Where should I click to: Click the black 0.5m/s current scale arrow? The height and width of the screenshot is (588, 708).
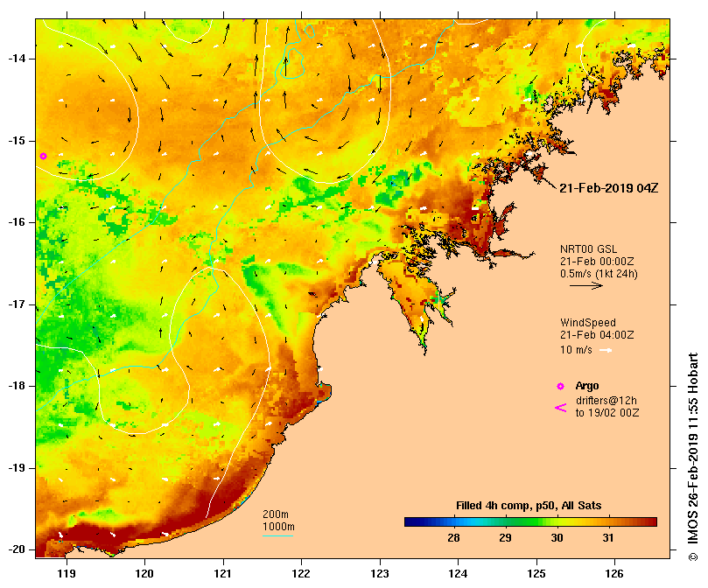coord(586,285)
